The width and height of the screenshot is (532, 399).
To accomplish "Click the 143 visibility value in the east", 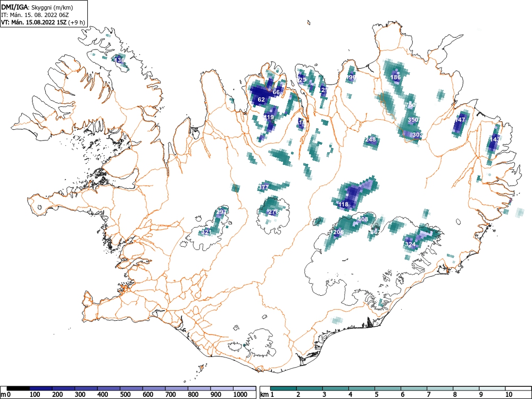I will pyautogui.click(x=495, y=139).
